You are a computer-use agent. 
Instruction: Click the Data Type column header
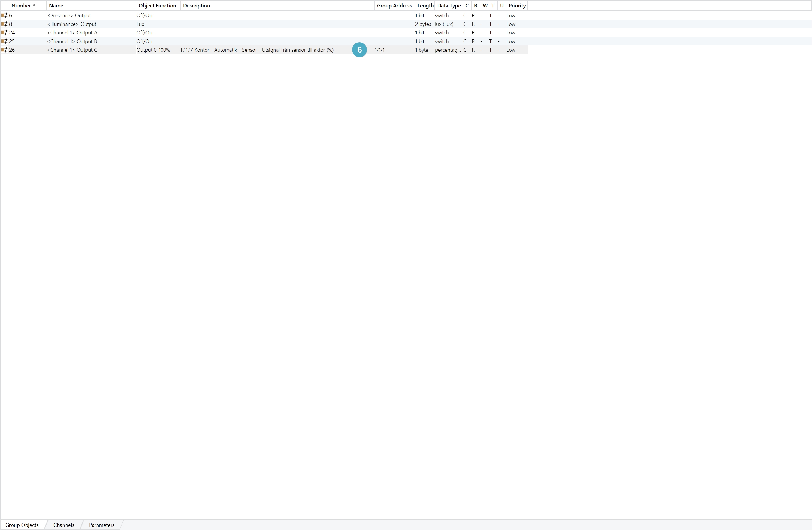pos(449,5)
